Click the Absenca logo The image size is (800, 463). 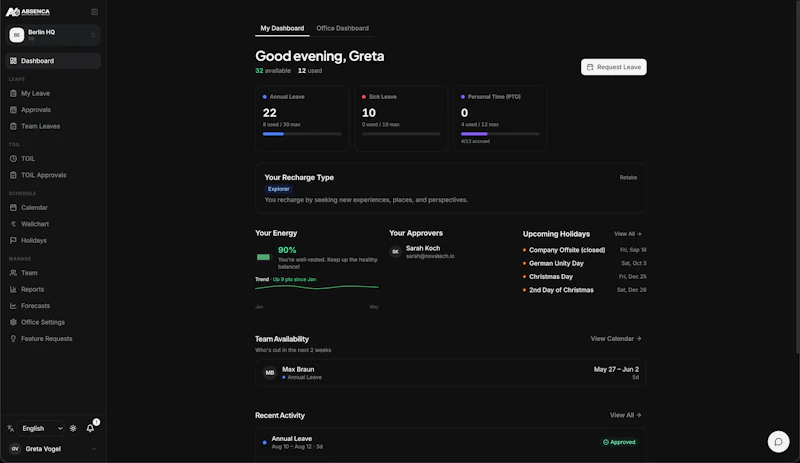[x=28, y=12]
